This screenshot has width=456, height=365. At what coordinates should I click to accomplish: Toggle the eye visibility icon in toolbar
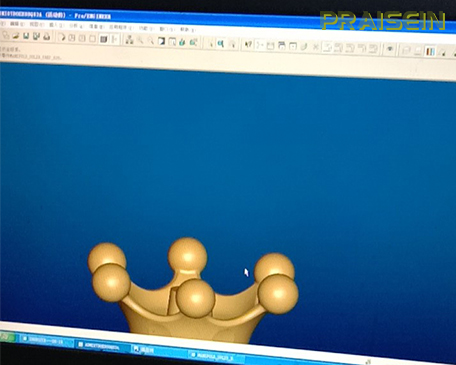pyautogui.click(x=389, y=49)
